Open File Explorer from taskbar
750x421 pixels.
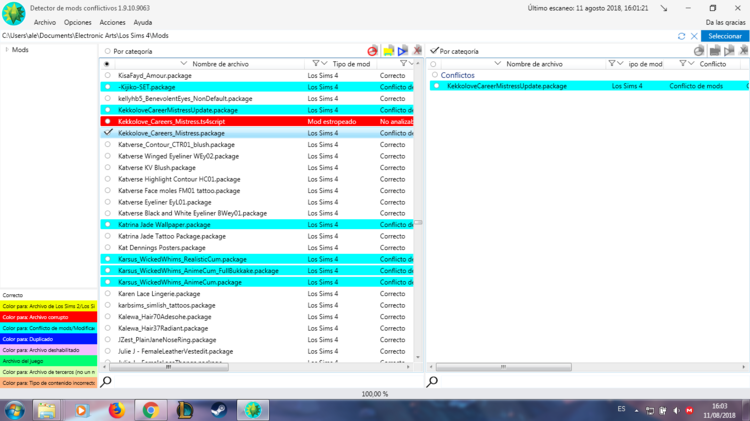tap(46, 410)
